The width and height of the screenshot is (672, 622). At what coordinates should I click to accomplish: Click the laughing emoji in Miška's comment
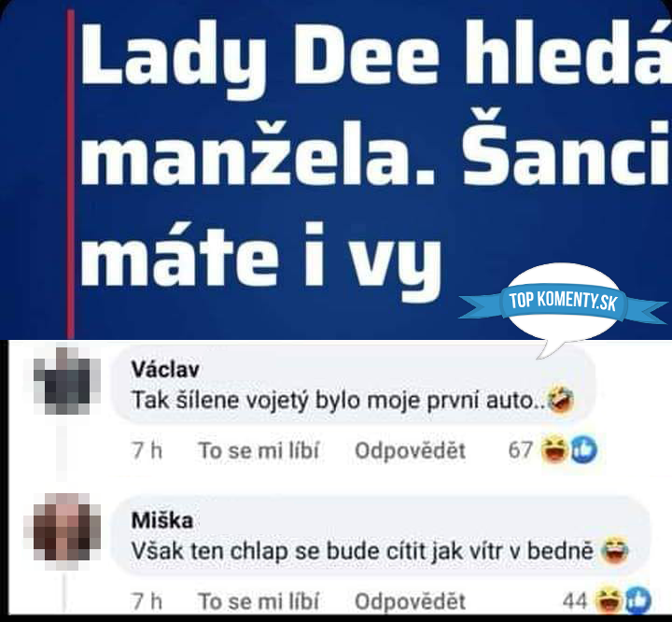click(615, 551)
